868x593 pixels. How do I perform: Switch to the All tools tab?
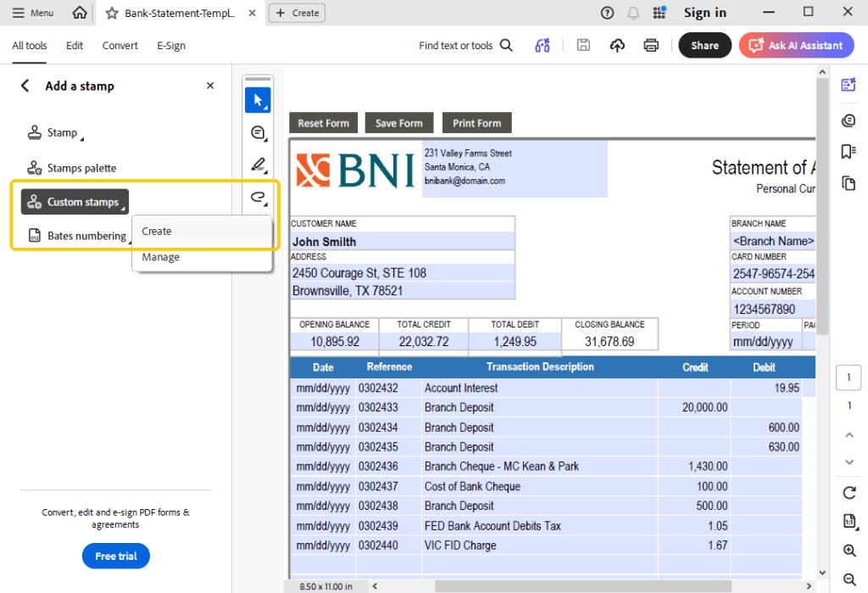pos(30,46)
